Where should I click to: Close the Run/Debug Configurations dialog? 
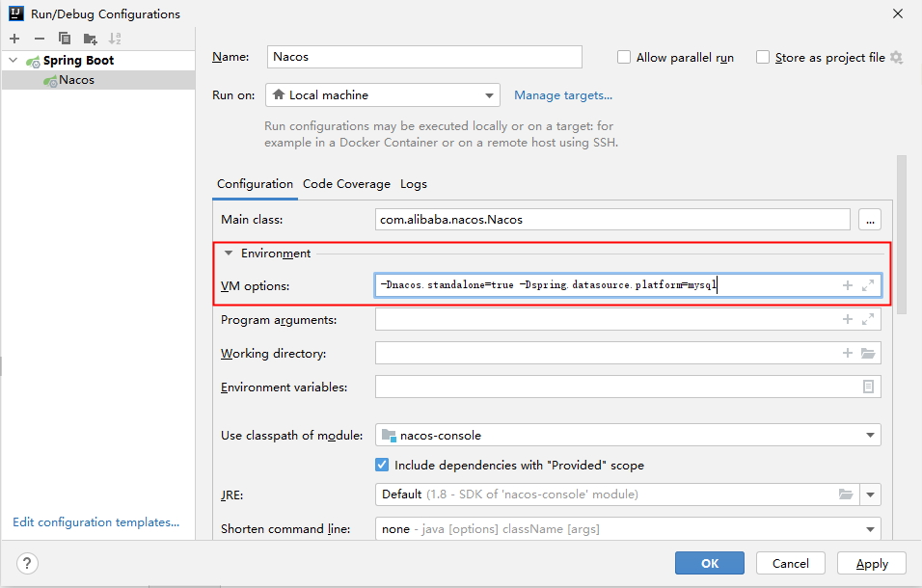pyautogui.click(x=897, y=13)
